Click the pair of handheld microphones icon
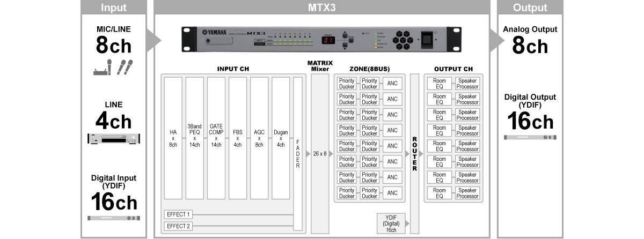 pyautogui.click(x=125, y=66)
